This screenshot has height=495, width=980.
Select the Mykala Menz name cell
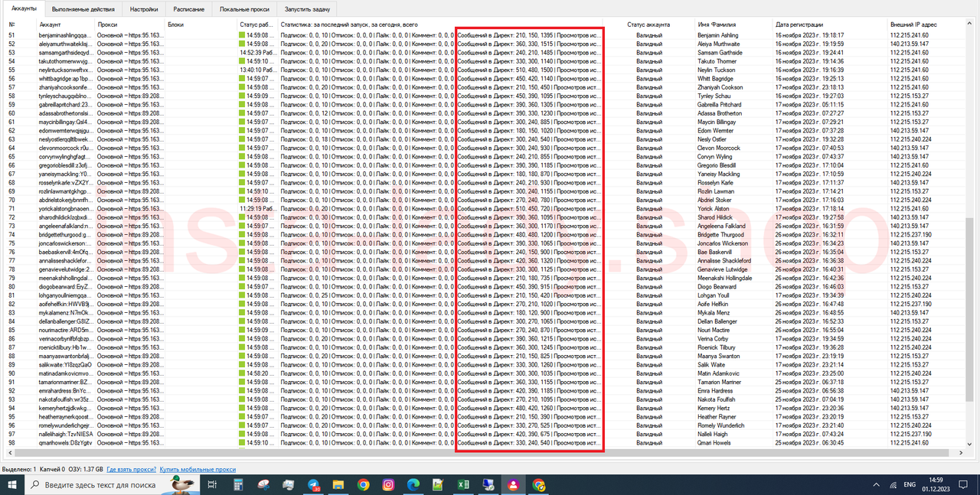713,313
